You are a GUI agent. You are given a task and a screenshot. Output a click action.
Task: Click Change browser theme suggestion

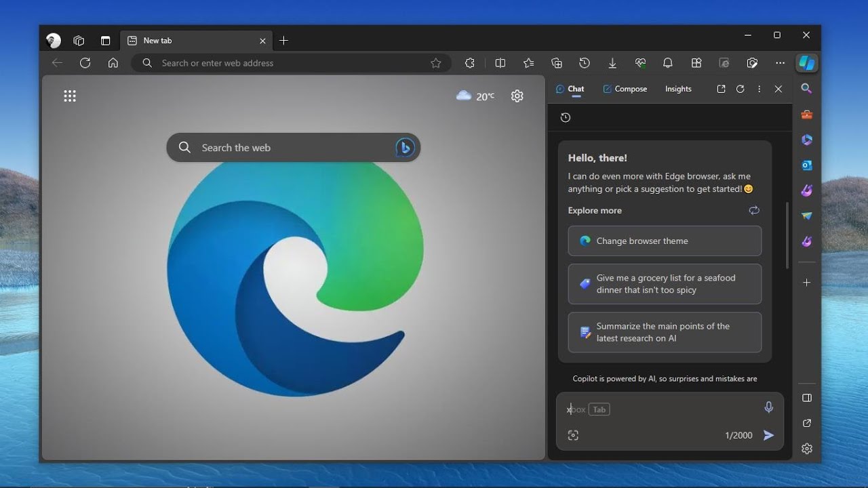click(x=665, y=241)
